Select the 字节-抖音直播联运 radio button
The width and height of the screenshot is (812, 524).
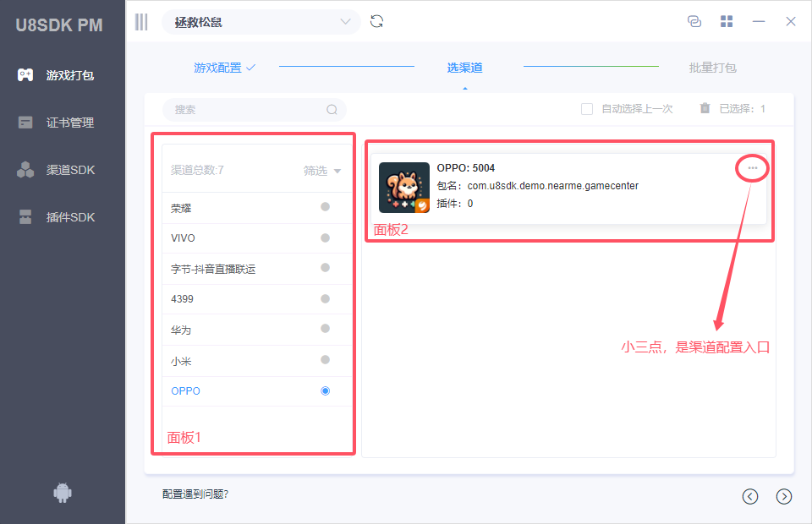tap(325, 267)
